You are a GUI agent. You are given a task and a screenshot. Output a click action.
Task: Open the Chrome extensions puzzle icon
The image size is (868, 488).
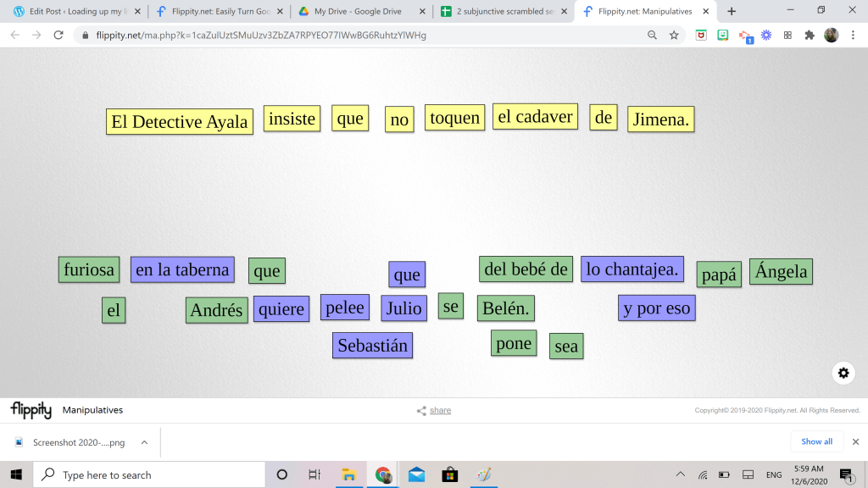coord(810,36)
